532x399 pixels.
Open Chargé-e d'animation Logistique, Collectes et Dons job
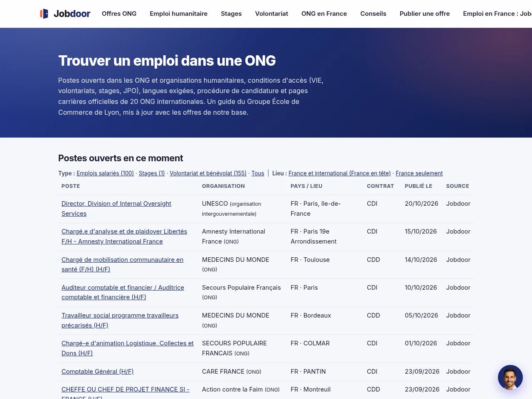tap(128, 348)
